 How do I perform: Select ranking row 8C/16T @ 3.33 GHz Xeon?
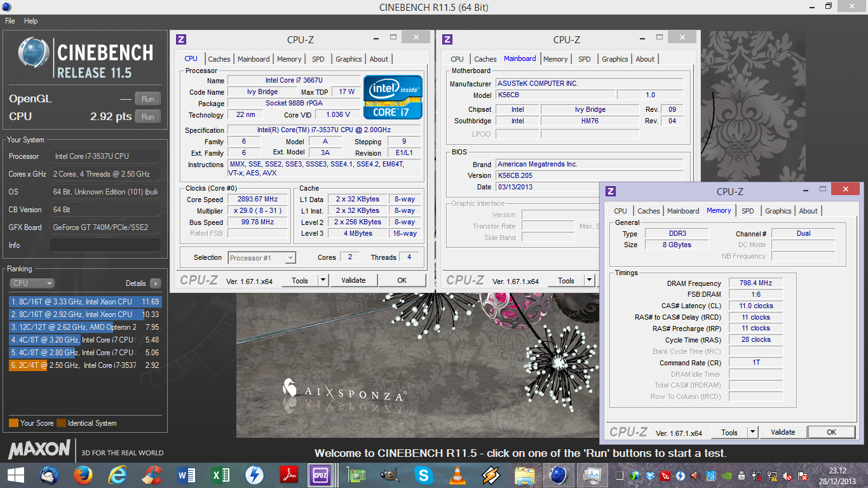tap(85, 302)
